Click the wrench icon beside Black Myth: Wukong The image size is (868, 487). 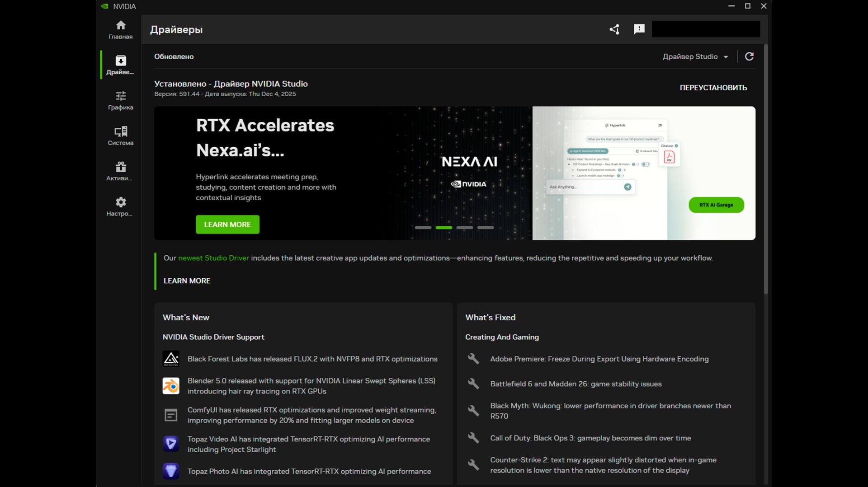473,411
